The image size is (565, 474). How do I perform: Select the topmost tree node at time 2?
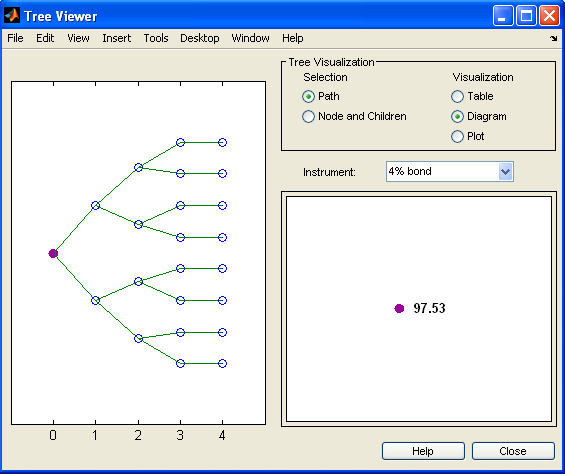tap(138, 167)
